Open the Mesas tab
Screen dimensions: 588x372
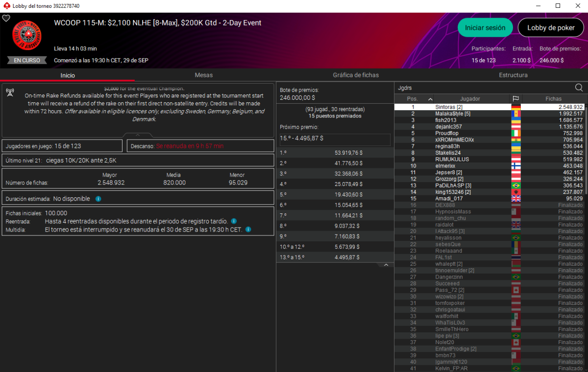(x=204, y=75)
